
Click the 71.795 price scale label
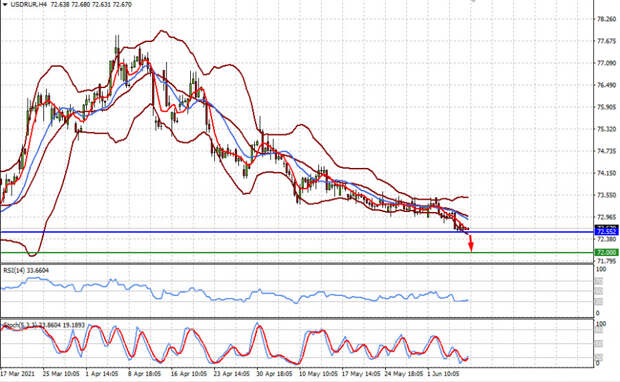click(606, 261)
